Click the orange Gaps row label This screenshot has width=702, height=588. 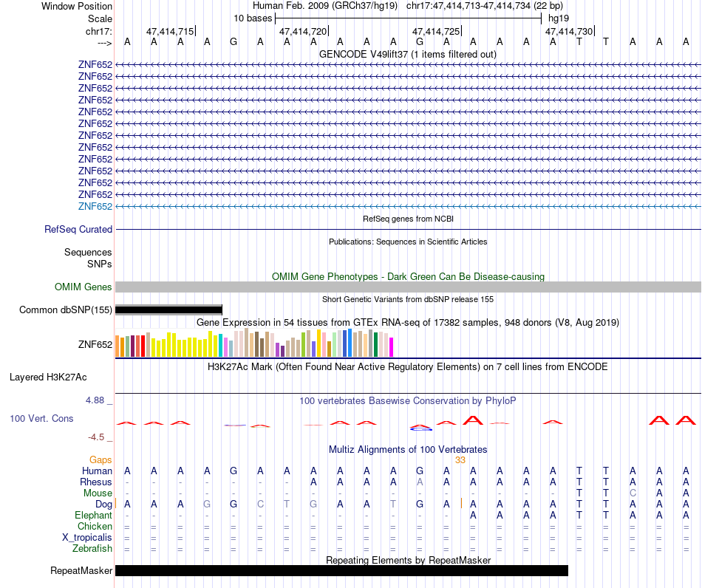pos(100,460)
